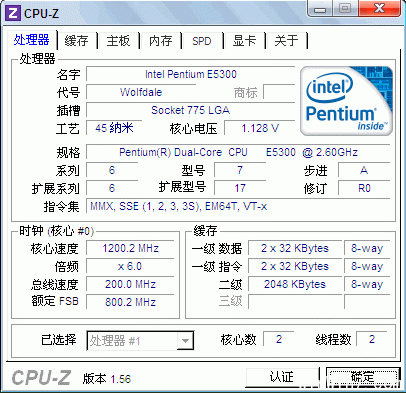Click the CPU-Z purple Z title icon

point(13,13)
